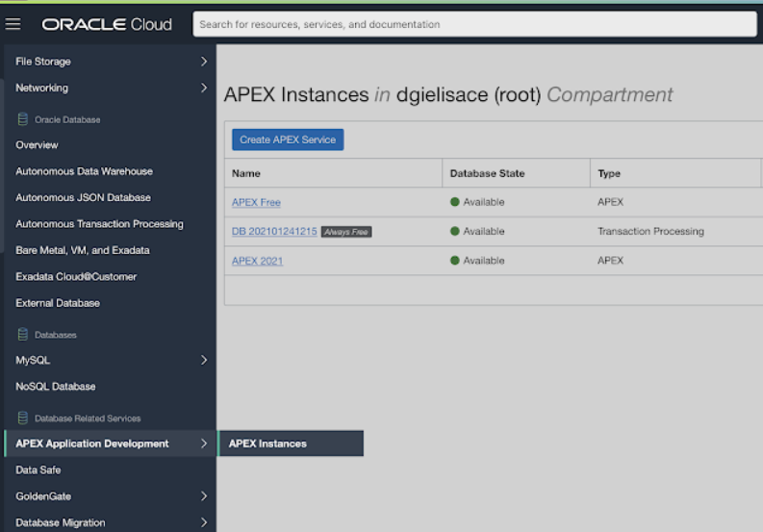
Task: Sort by the Database State column header
Action: point(487,173)
